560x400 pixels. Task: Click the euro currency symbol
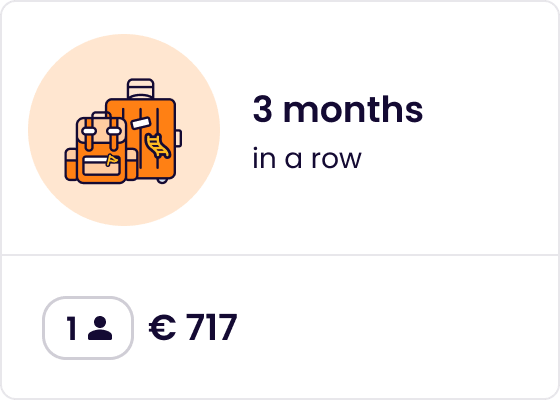pyautogui.click(x=162, y=328)
